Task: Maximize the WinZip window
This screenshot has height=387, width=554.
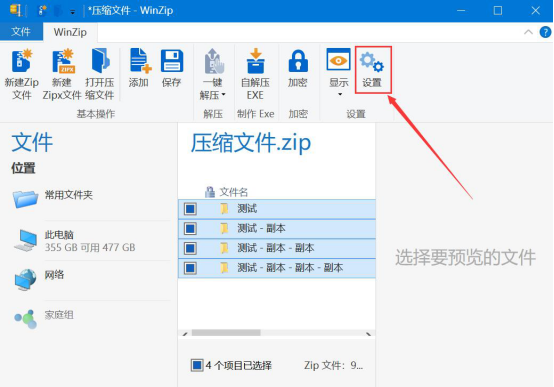Action: (x=497, y=11)
